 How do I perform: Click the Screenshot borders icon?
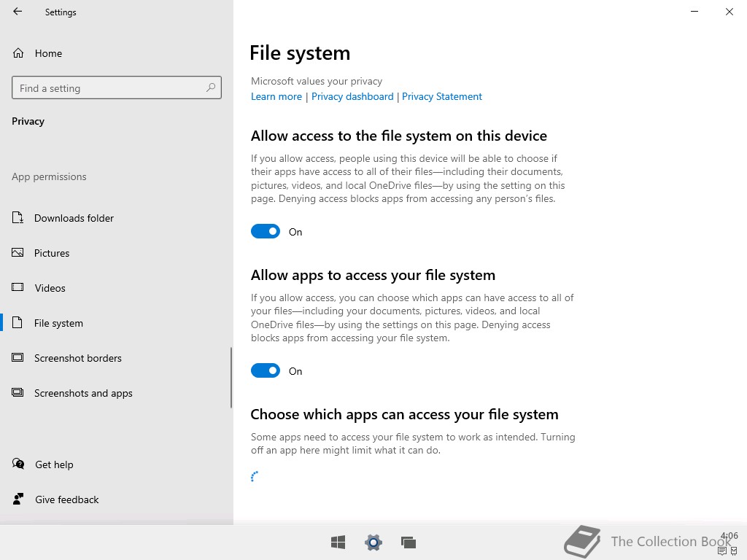point(18,357)
